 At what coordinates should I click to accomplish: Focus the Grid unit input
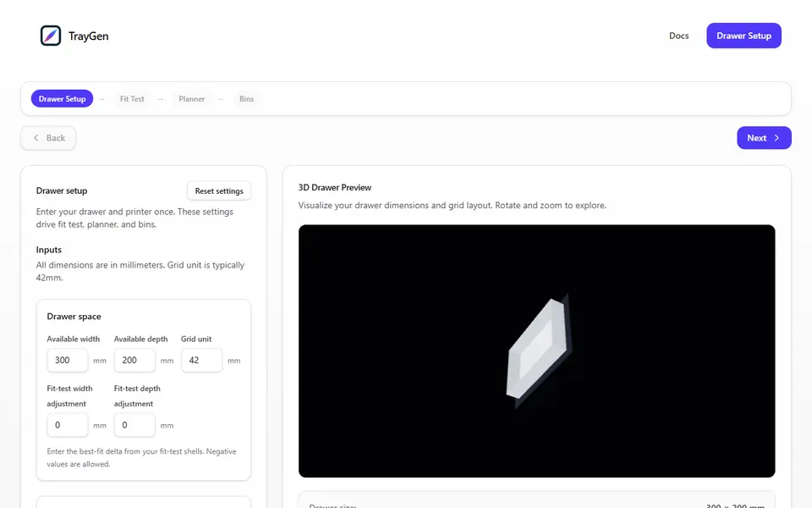(201, 361)
